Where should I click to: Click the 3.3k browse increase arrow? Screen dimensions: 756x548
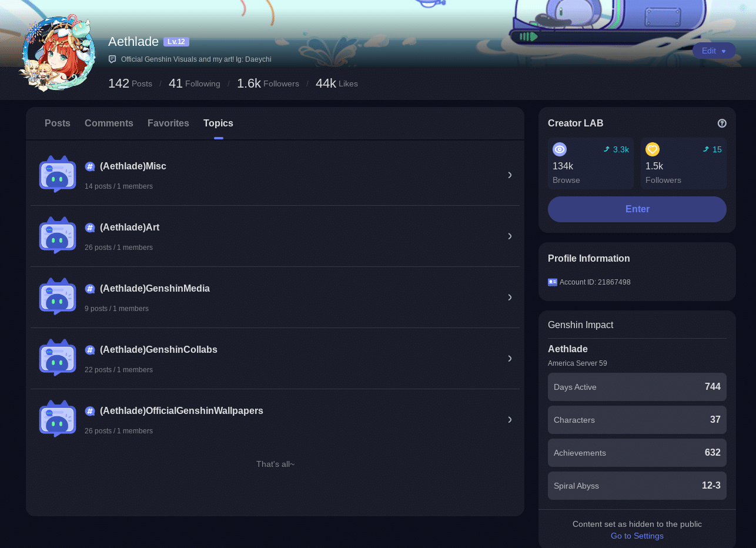(x=607, y=149)
